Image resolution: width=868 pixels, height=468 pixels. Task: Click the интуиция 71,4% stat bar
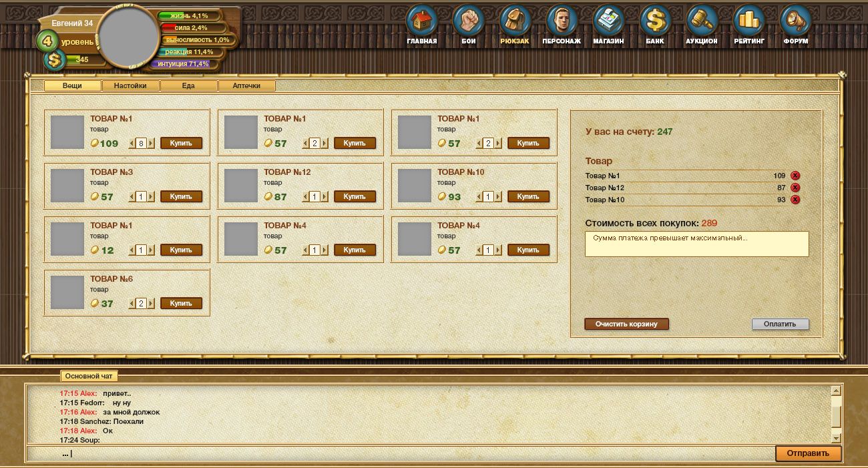coord(183,63)
